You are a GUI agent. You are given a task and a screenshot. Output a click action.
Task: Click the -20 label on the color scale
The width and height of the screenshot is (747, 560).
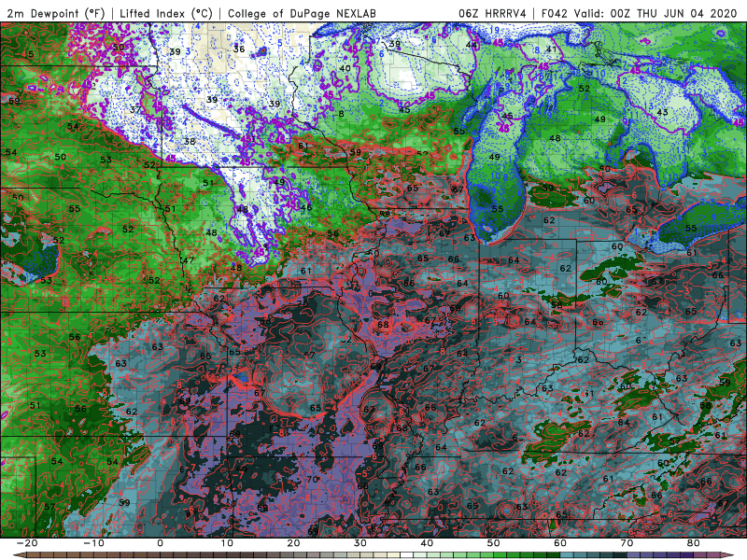(27, 543)
